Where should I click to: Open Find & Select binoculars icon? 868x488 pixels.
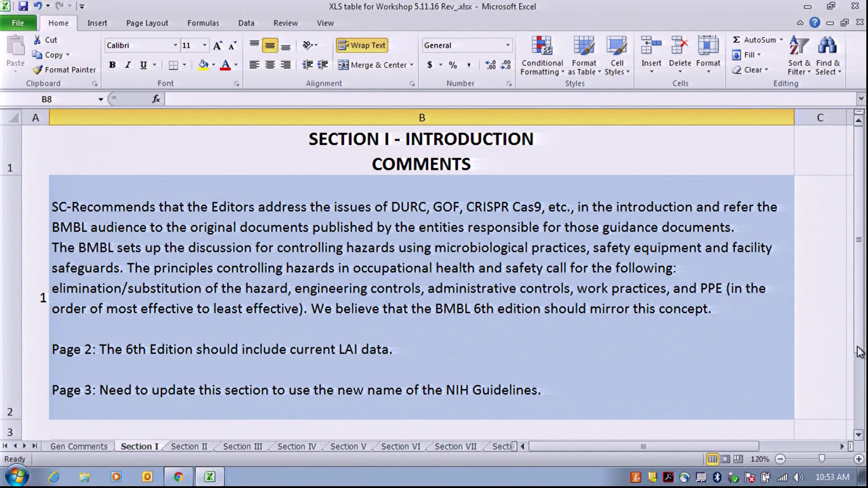(x=828, y=46)
